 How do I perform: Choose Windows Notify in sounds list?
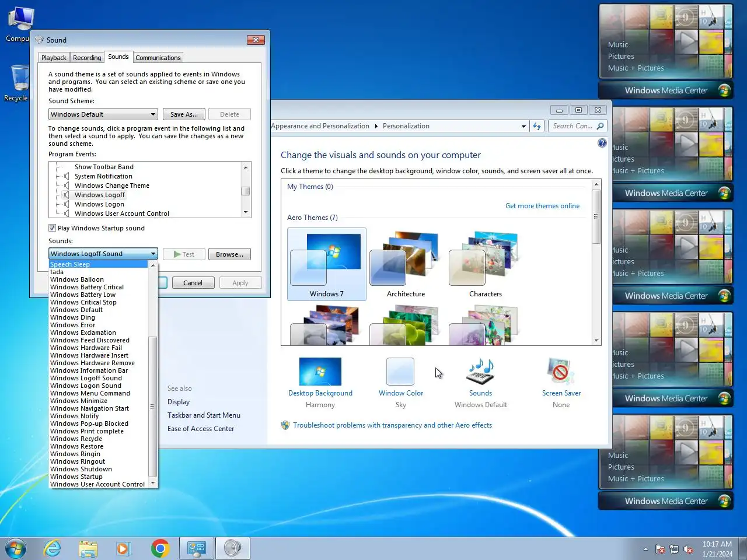(x=75, y=416)
